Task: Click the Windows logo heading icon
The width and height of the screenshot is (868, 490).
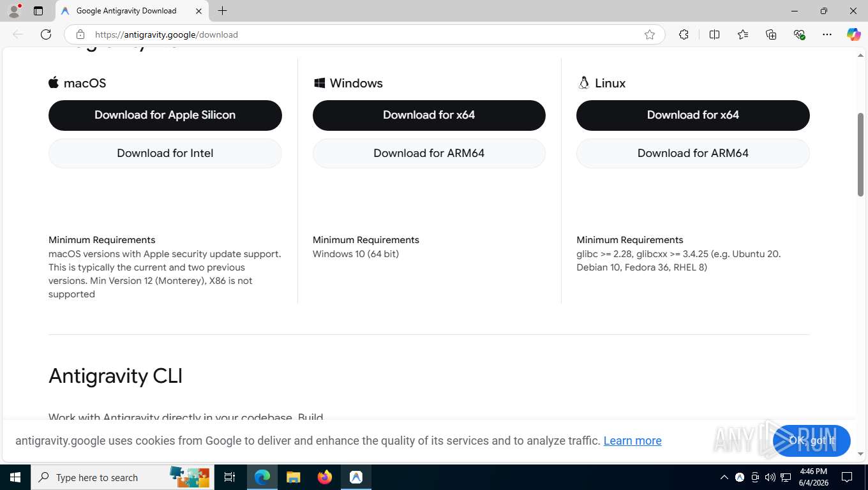Action: pyautogui.click(x=320, y=83)
